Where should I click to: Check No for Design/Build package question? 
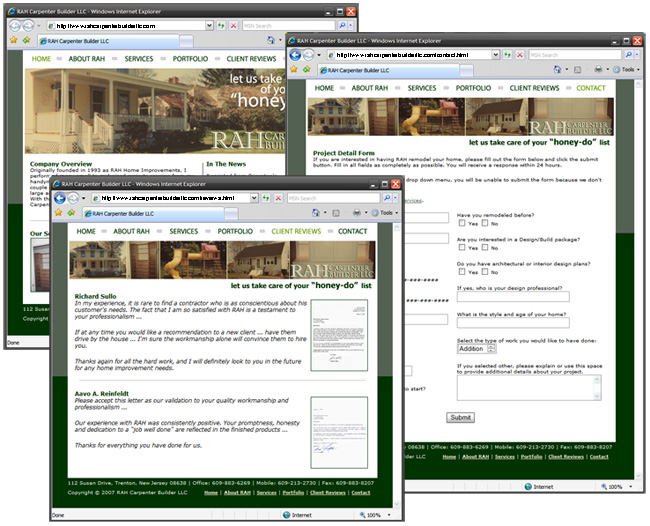point(485,247)
